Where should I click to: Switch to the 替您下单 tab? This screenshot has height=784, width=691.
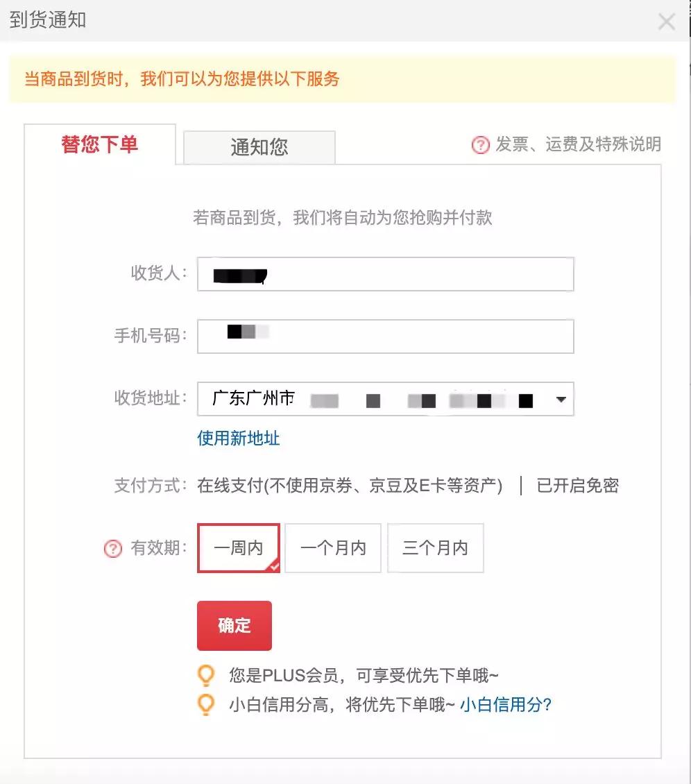point(99,146)
